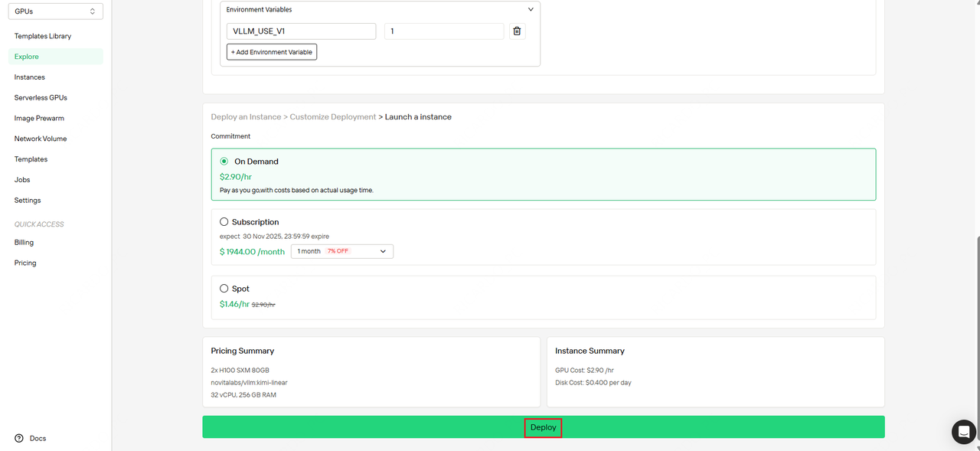Open Billing quick access link
Viewport: 980px width, 451px height.
point(24,242)
